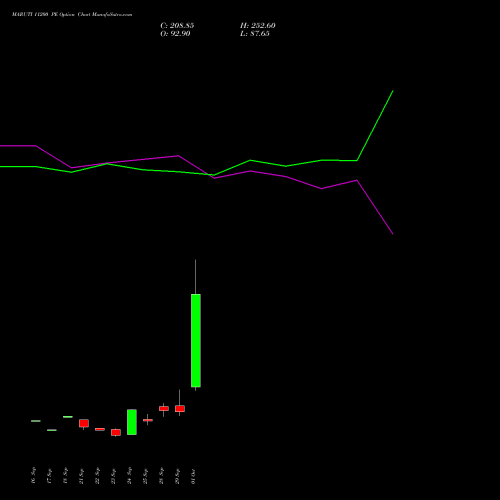Click the 17 Sep date label

coord(49,475)
